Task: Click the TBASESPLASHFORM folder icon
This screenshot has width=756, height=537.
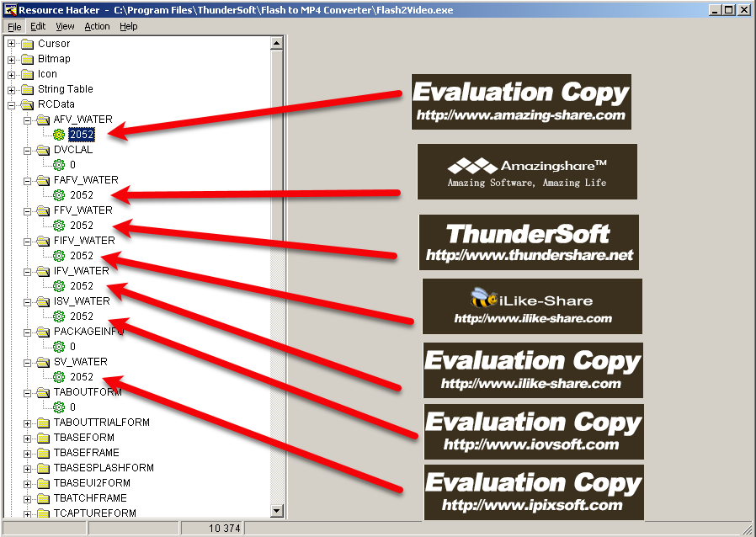Action: click(x=44, y=468)
